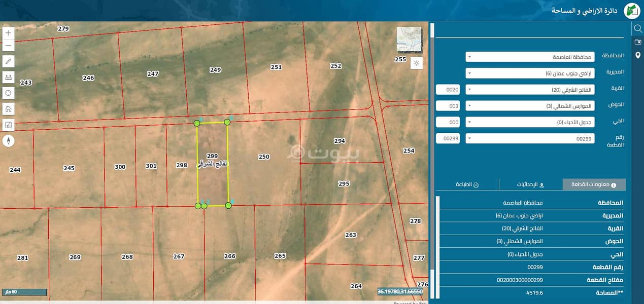Zoom out of the map
Screen dimensions: 644x304
(x=9, y=45)
